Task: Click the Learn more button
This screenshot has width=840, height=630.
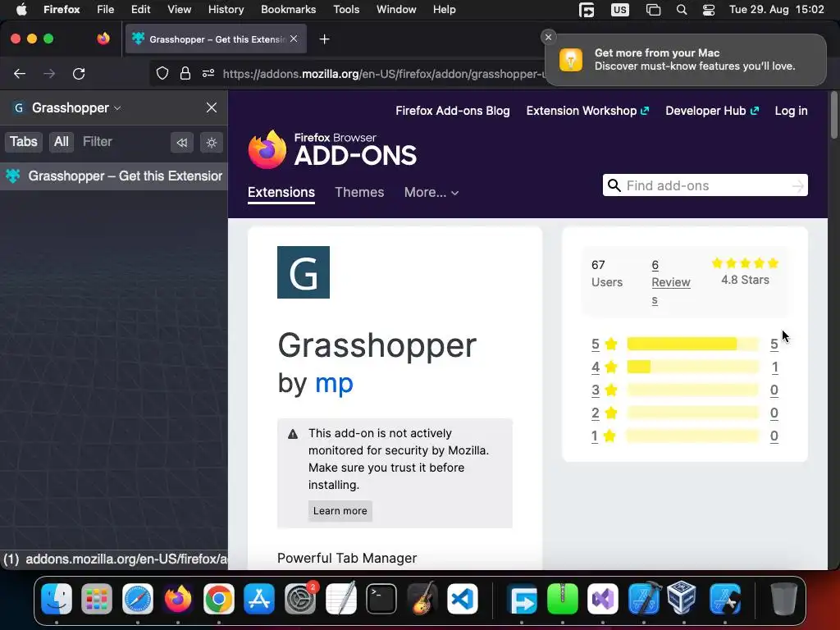Action: coord(340,511)
